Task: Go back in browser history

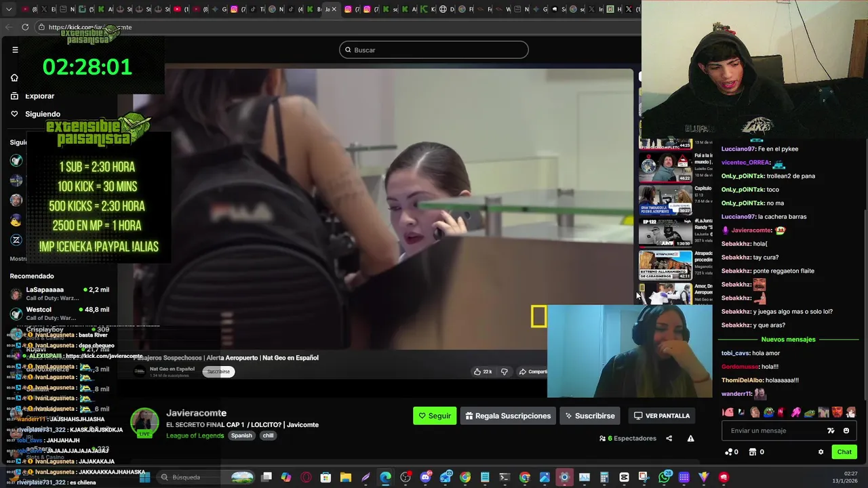Action: pos(8,27)
